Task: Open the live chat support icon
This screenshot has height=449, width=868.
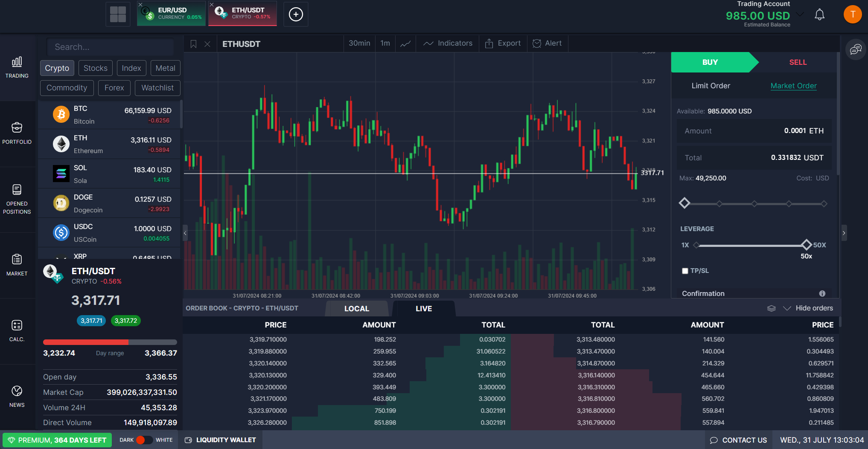Action: 856,50
